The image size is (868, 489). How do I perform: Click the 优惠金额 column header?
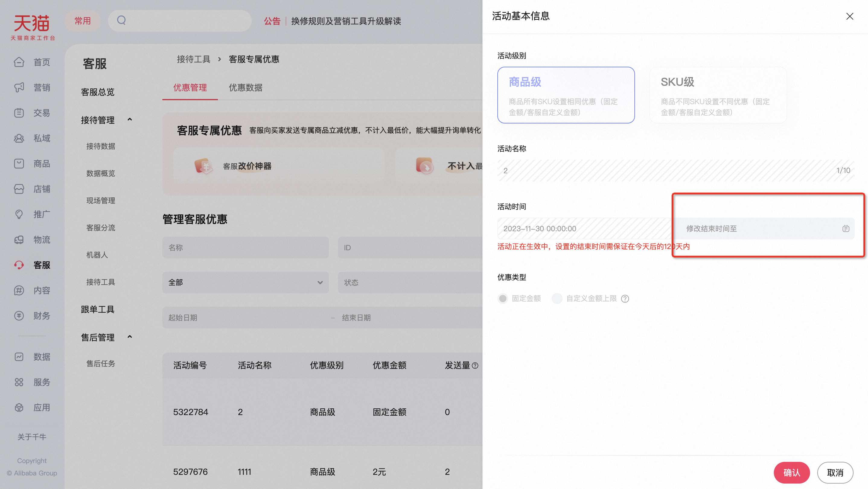[x=390, y=365]
